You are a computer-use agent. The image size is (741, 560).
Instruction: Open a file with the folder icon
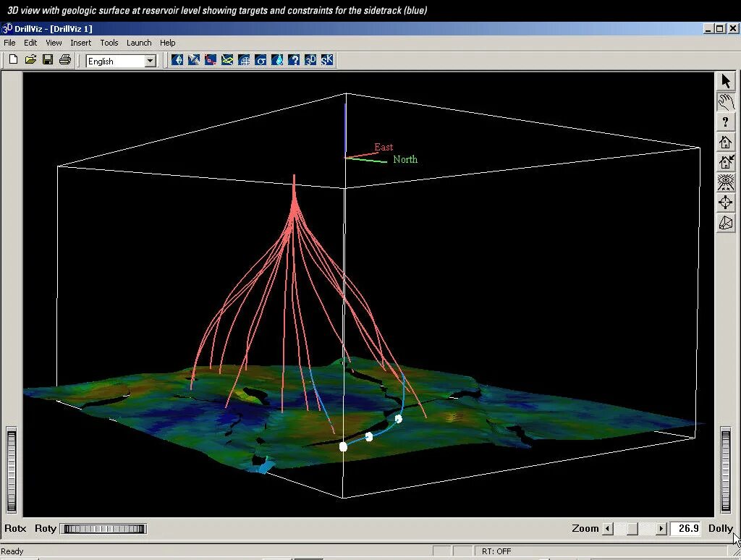click(30, 59)
